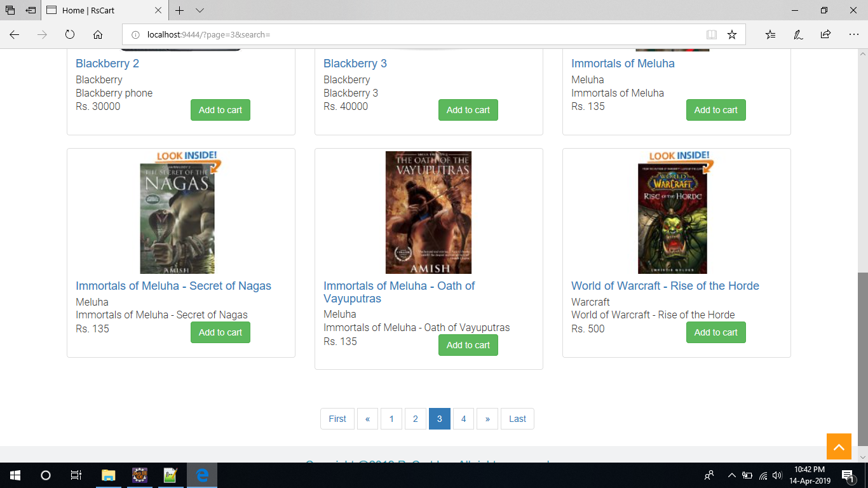Open the Favorites hub icon
This screenshot has width=868, height=488.
pyautogui.click(x=770, y=34)
